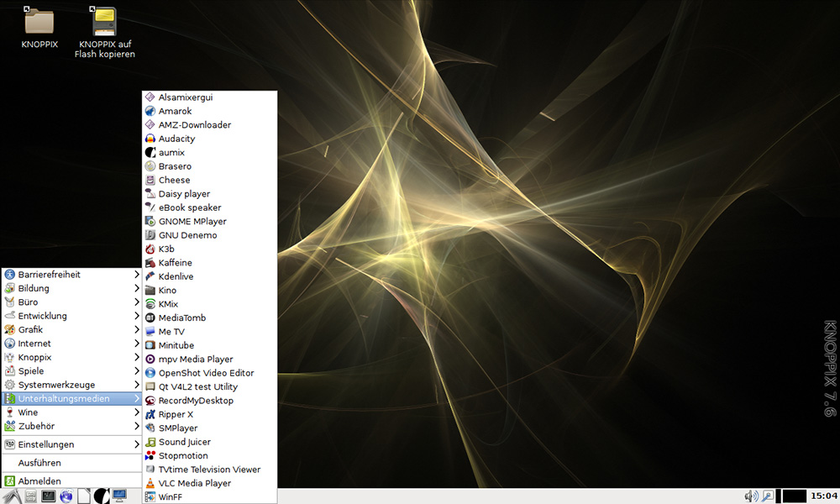
Task: Expand the Einstellungen submenu arrow
Action: [x=137, y=444]
